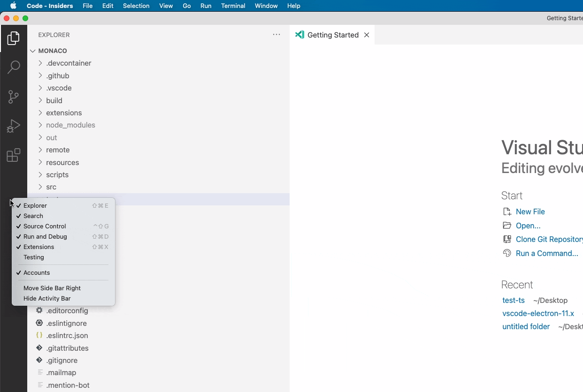Click the gear icon next to .editorconfig
The image size is (583, 392).
tap(39, 311)
